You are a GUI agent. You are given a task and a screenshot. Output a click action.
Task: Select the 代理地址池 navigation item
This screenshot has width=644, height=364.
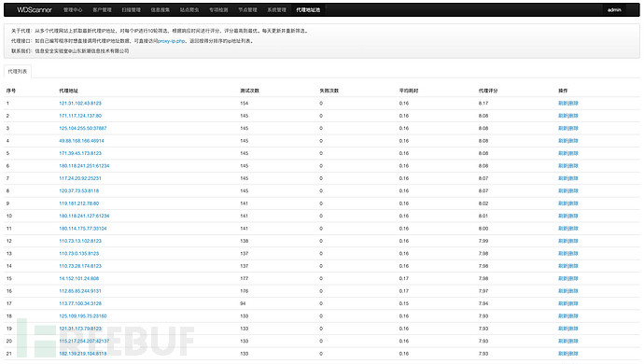[308, 10]
